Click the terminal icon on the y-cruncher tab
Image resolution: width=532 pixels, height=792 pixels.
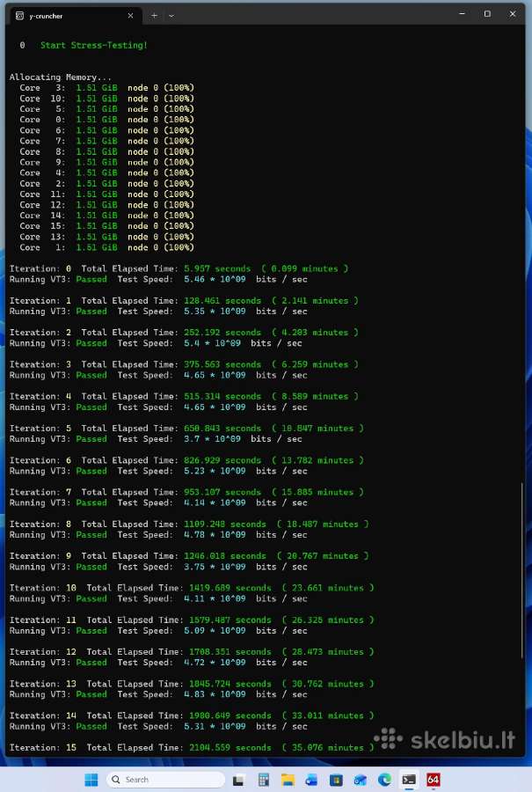point(19,16)
